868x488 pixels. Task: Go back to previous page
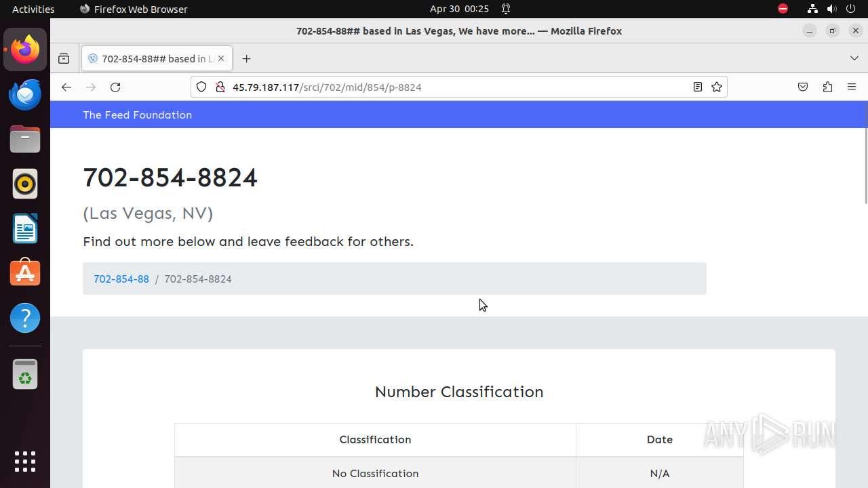point(66,87)
